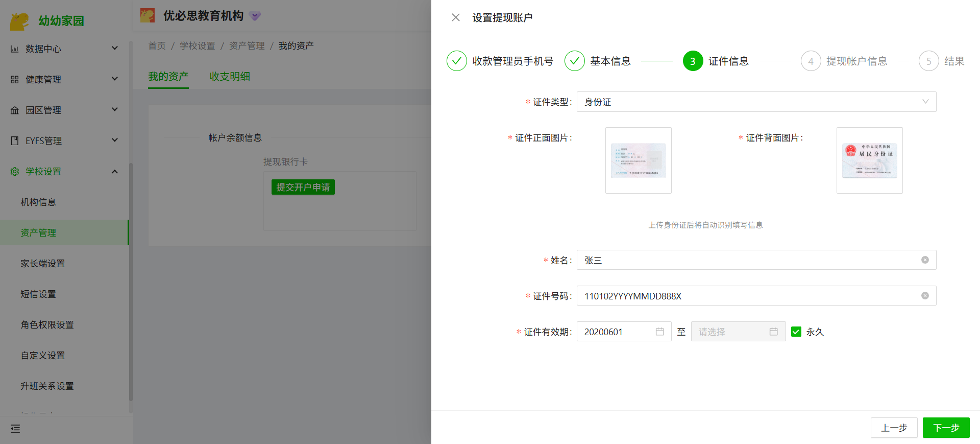Toggle the 永久 checkbox

(x=796, y=332)
